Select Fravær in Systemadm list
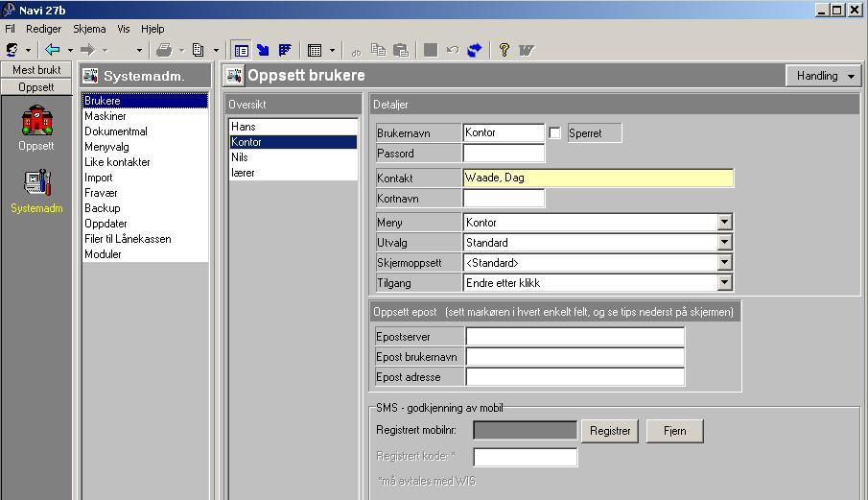This screenshot has height=500, width=868. [x=145, y=193]
